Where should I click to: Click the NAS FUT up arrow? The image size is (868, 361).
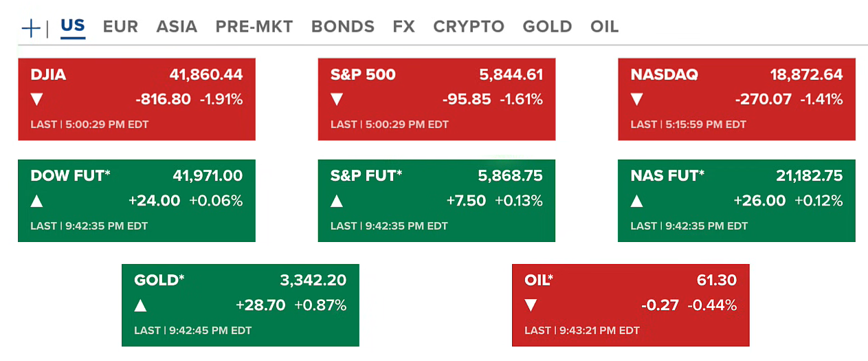(637, 201)
